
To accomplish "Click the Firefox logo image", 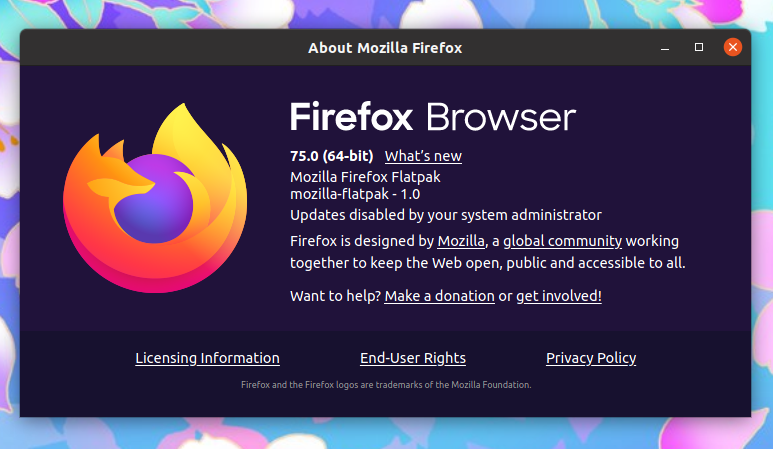I will pyautogui.click(x=155, y=198).
